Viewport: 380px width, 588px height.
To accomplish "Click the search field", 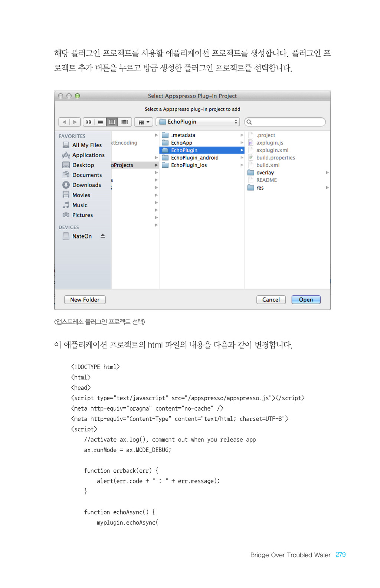I will click(x=285, y=122).
